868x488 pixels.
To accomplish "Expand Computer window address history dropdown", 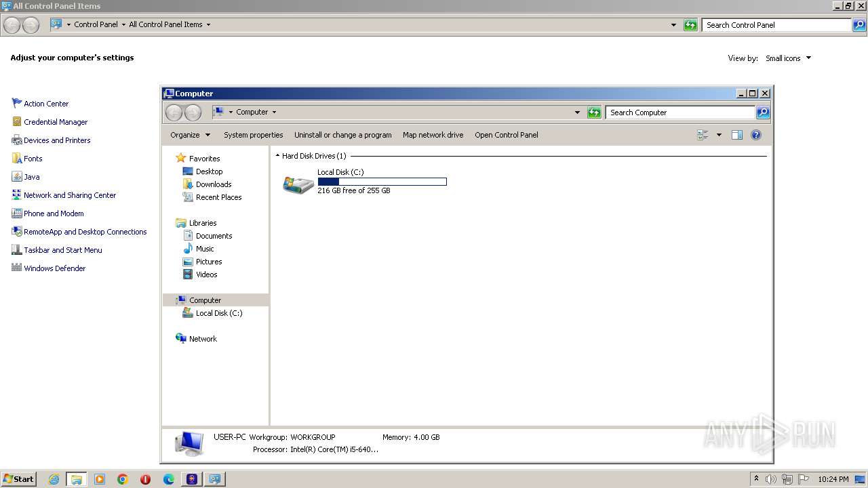I will [578, 113].
